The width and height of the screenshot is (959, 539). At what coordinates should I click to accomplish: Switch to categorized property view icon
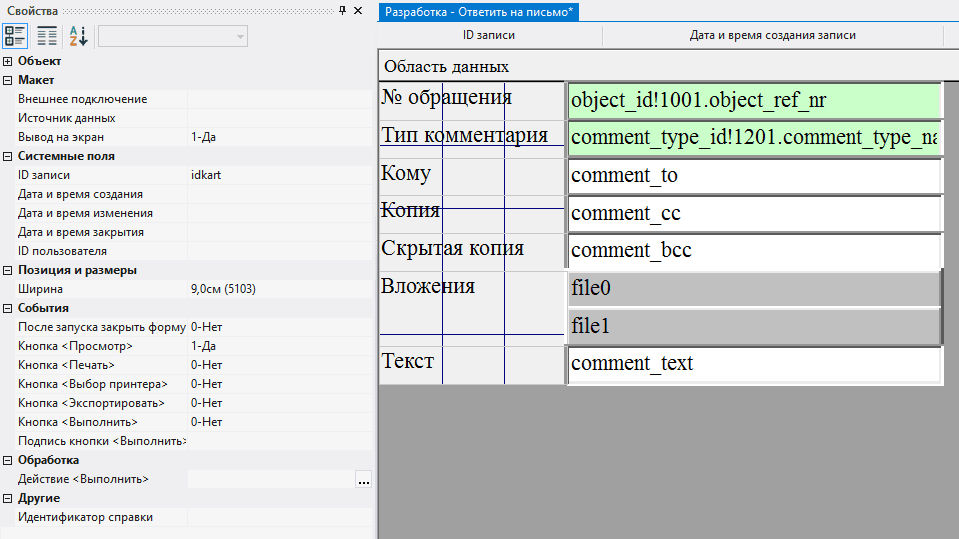click(15, 37)
